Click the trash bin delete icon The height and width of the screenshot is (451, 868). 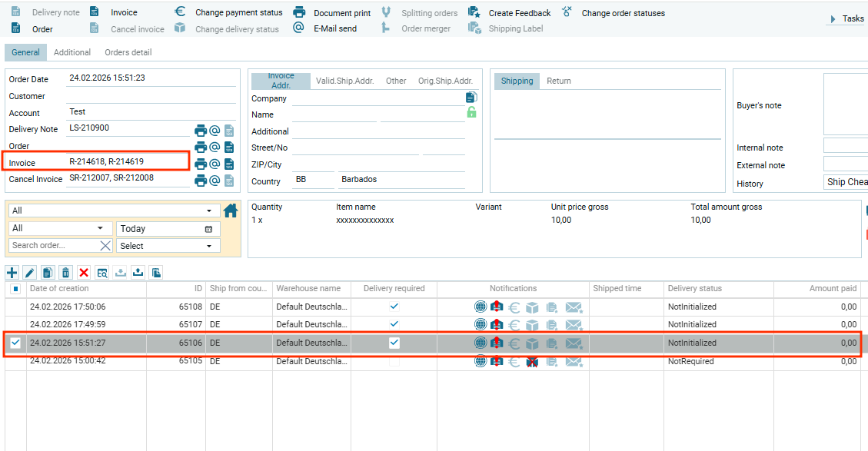pos(66,273)
